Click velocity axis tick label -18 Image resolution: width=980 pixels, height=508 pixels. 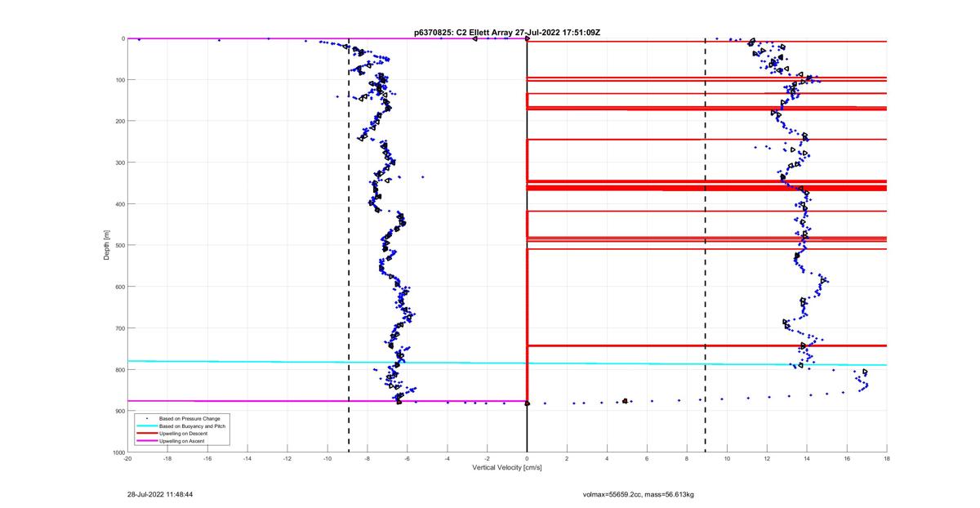coord(167,459)
